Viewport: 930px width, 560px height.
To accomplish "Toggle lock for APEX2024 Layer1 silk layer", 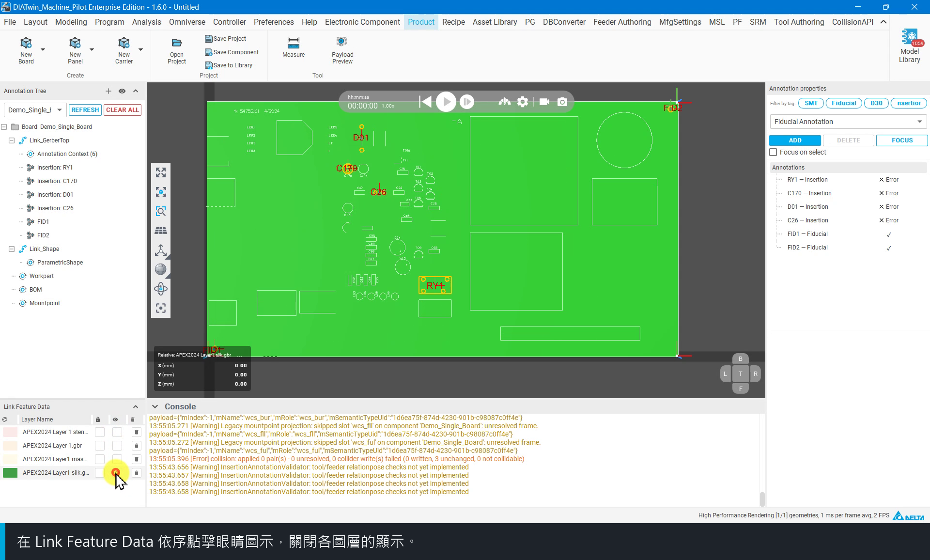I will pyautogui.click(x=100, y=473).
